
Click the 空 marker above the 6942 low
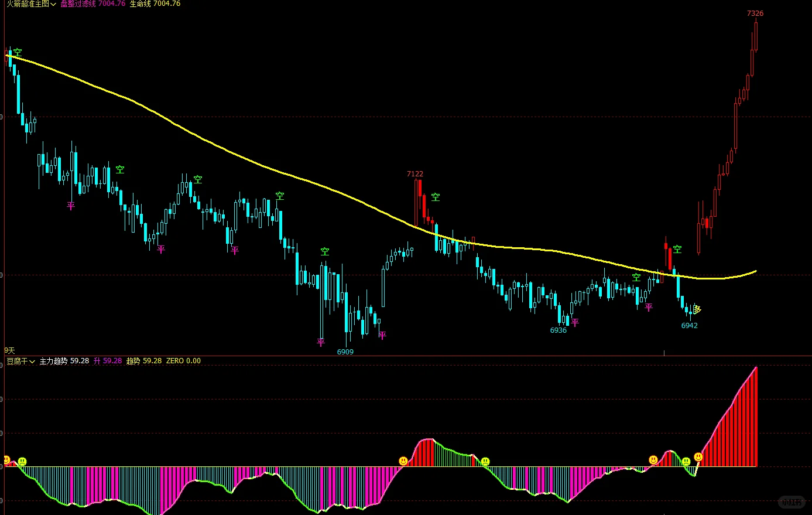pyautogui.click(x=677, y=250)
